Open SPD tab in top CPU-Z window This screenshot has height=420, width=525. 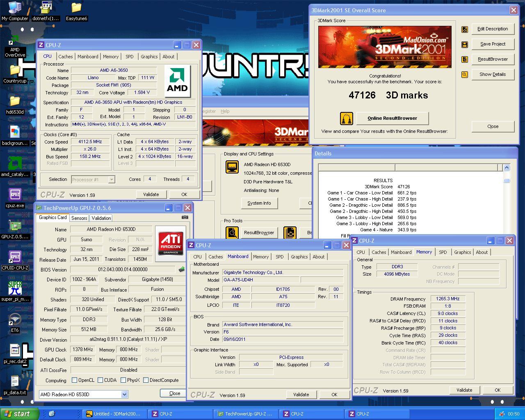[130, 57]
